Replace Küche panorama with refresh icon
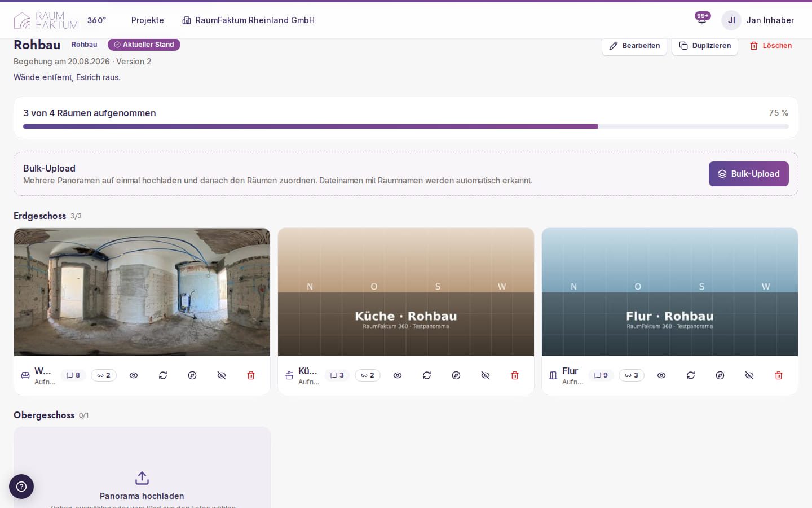The image size is (812, 508). [x=427, y=375]
